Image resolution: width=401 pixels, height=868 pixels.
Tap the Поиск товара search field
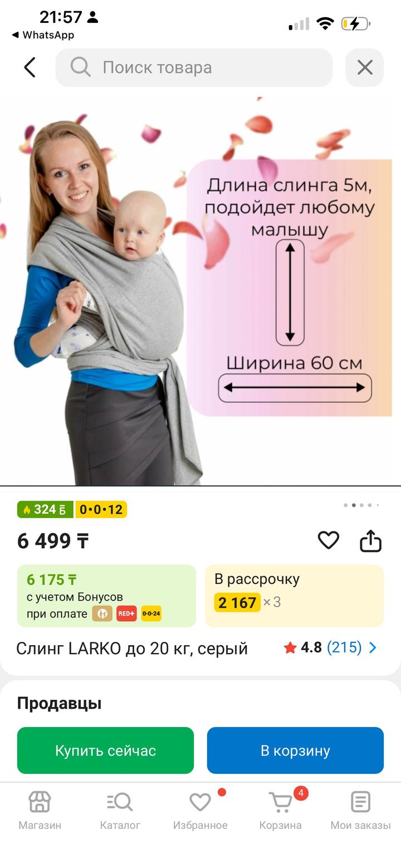point(194,67)
